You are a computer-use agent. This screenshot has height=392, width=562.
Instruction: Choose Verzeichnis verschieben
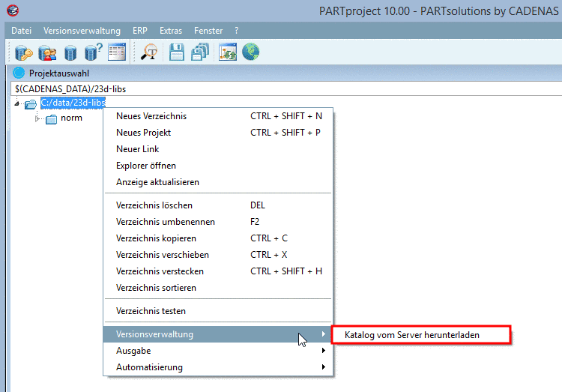(x=218, y=255)
